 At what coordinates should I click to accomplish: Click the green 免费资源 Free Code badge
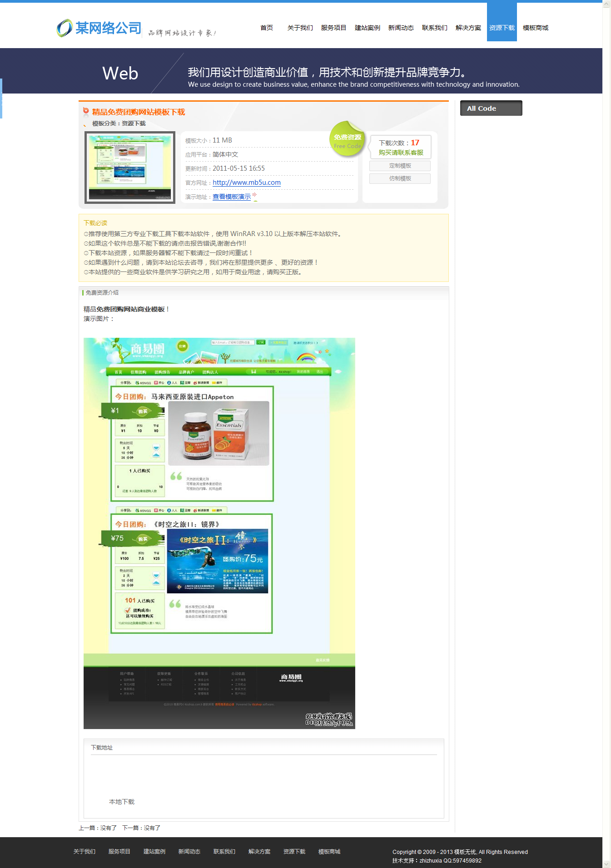tap(347, 140)
